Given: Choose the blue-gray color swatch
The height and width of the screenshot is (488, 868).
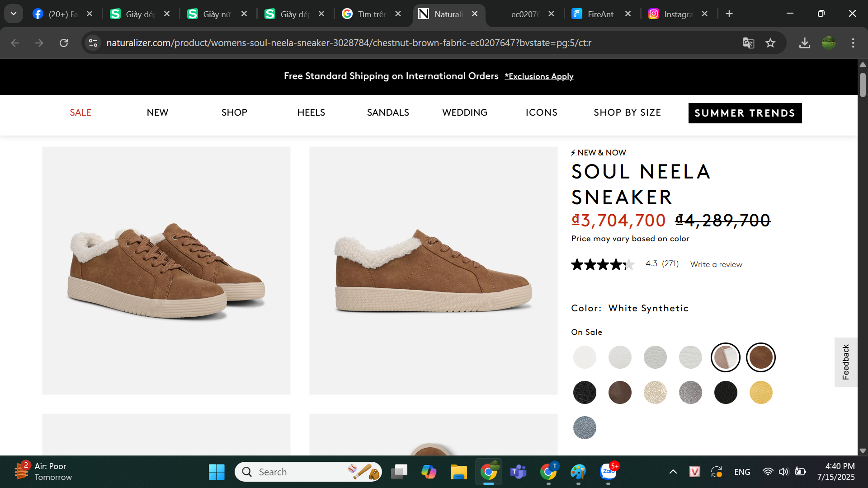Looking at the screenshot, I should tap(584, 427).
